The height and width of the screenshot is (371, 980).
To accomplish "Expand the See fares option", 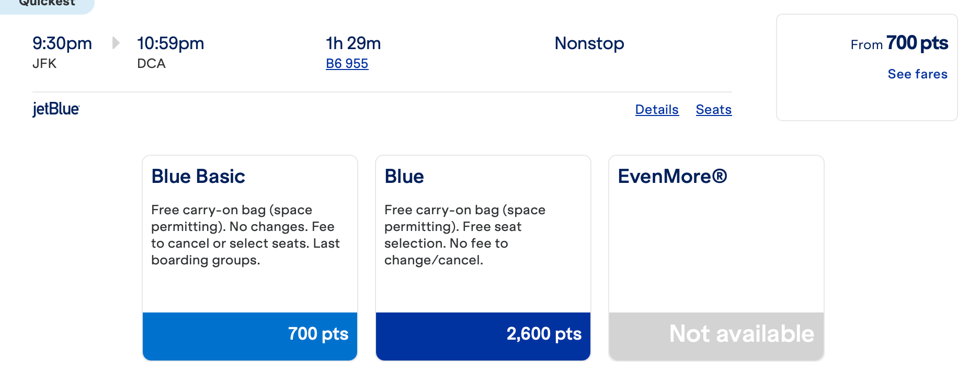I will [917, 74].
